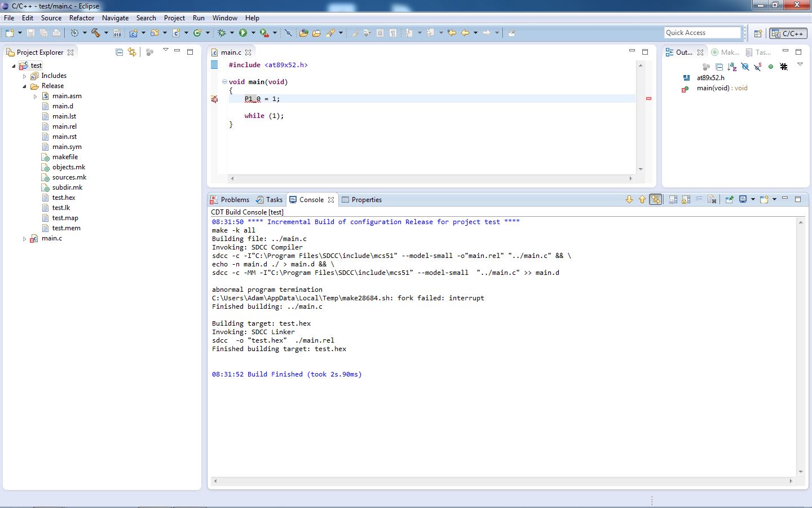Viewport: 812px width, 508px height.
Task: Toggle Hide Fields filter in Outline
Action: click(745, 67)
